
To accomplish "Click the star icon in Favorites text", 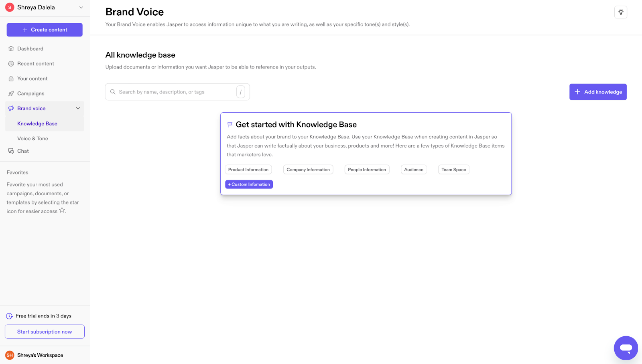I will pyautogui.click(x=62, y=210).
